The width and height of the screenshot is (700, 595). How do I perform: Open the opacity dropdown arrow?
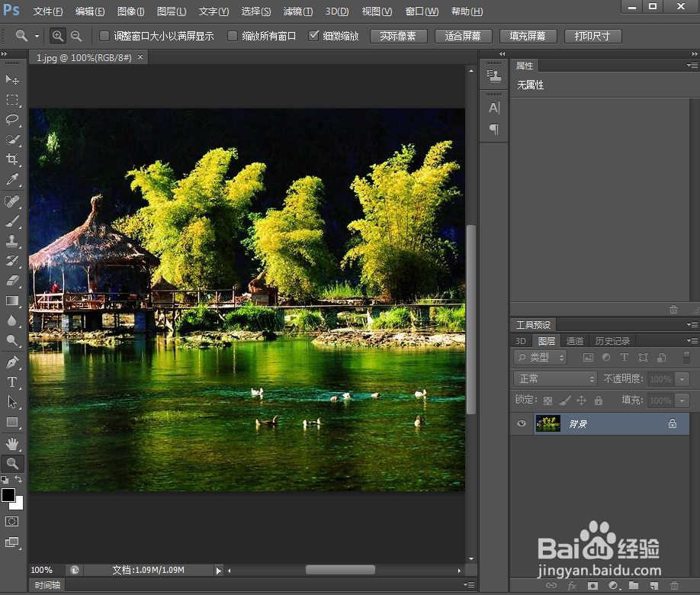point(682,379)
